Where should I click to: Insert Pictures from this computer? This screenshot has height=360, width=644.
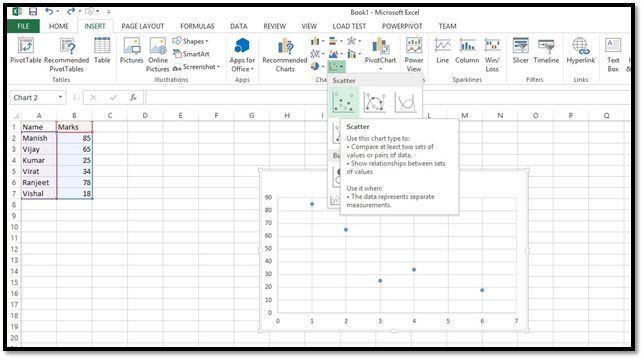[131, 51]
